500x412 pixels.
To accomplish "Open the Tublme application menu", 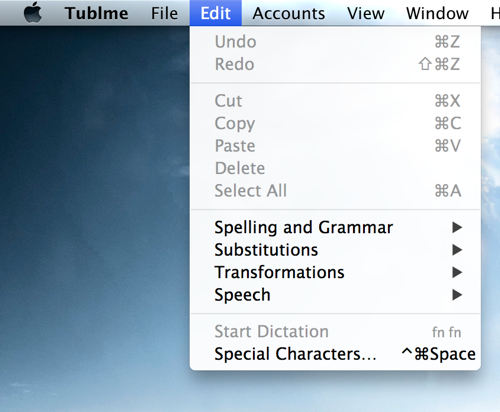I will click(96, 13).
